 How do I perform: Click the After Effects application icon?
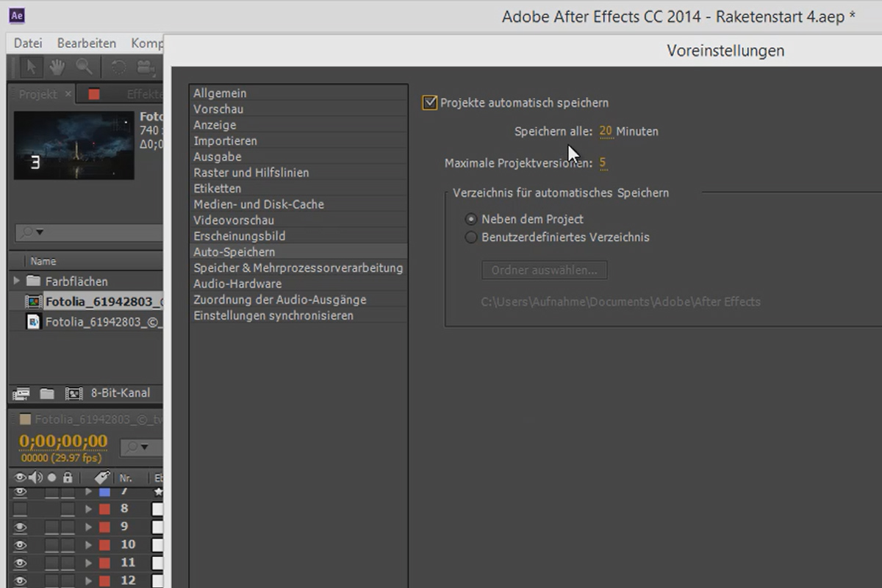pyautogui.click(x=18, y=15)
